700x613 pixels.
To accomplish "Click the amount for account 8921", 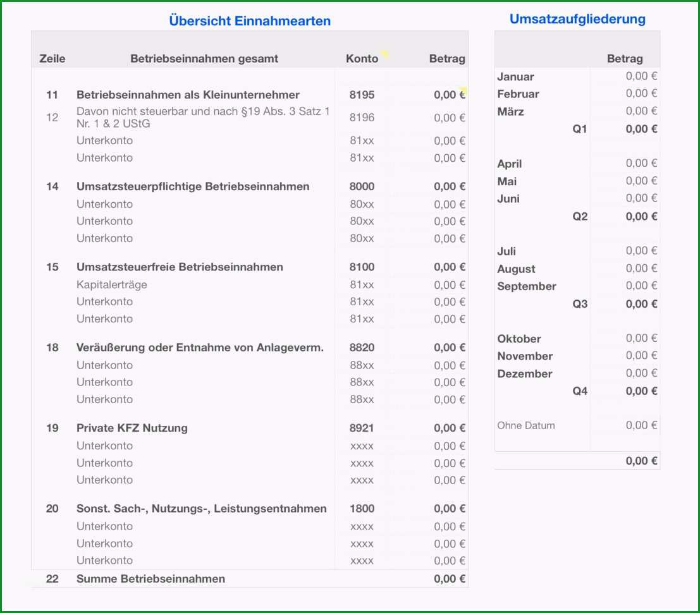I will [x=450, y=428].
